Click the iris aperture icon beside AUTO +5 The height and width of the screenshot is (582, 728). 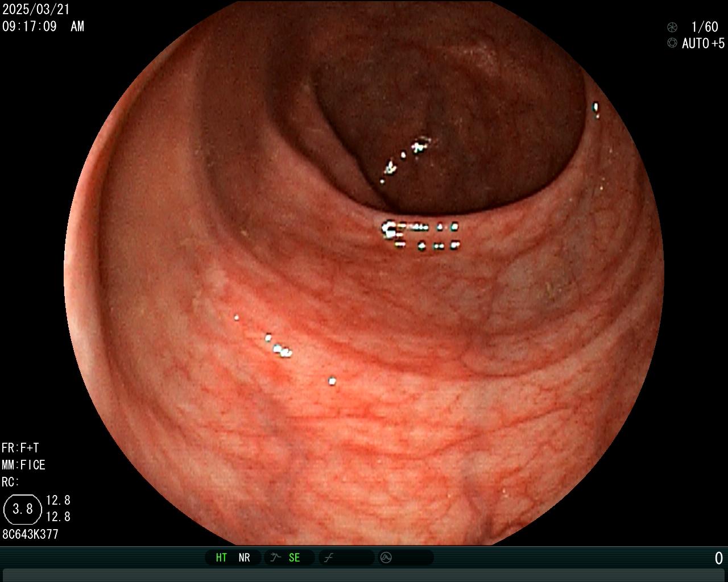click(672, 43)
